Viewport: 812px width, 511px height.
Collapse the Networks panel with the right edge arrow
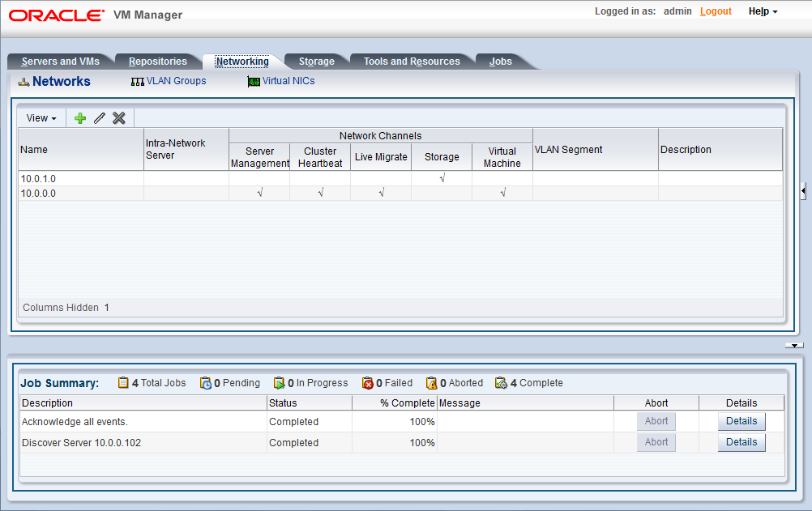tap(803, 192)
